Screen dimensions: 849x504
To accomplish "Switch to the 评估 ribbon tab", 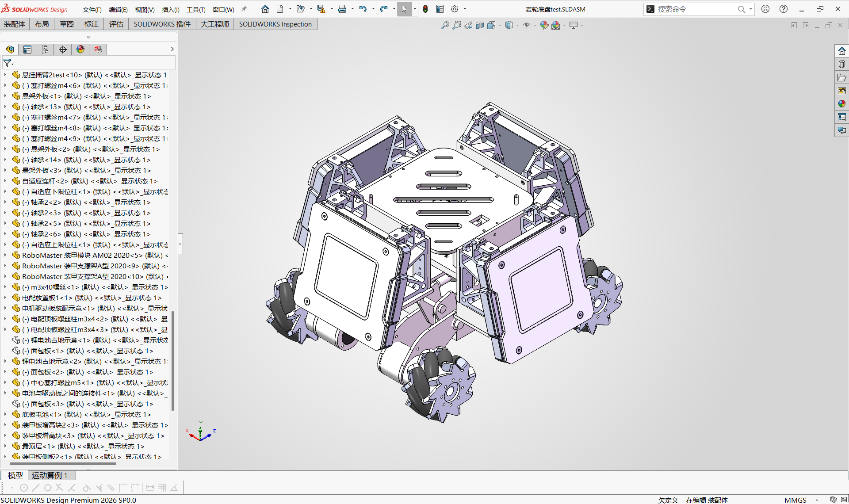I will pyautogui.click(x=116, y=24).
